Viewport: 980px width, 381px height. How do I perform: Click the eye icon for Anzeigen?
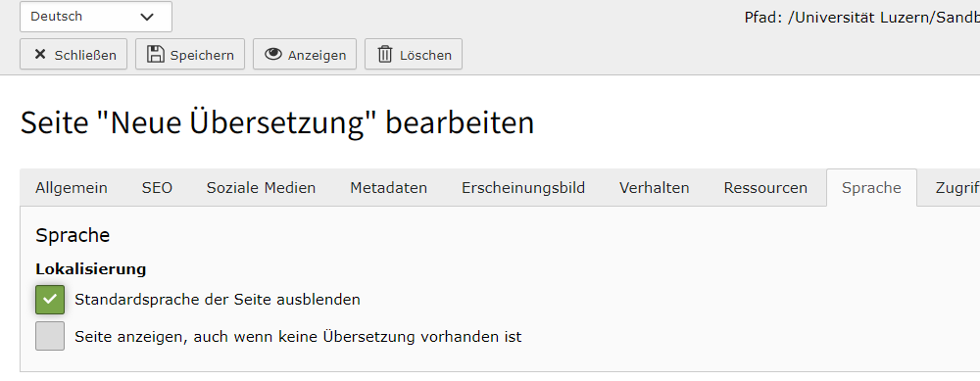pyautogui.click(x=273, y=54)
